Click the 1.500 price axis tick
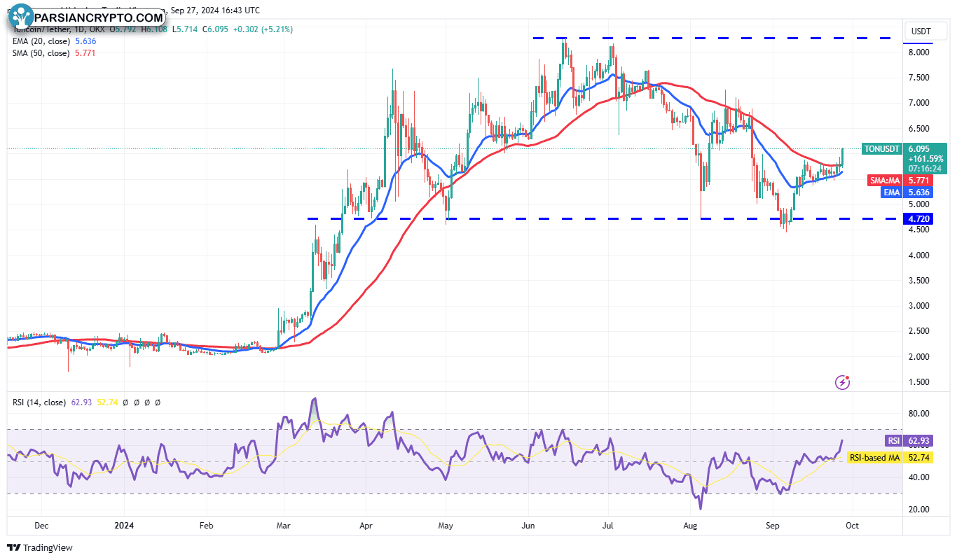The height and width of the screenshot is (560, 957). tap(918, 382)
